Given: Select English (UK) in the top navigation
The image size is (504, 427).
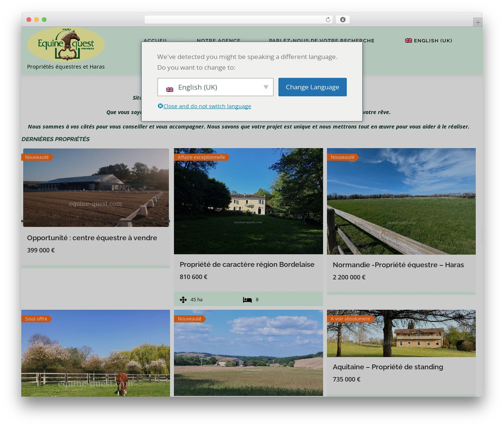Looking at the screenshot, I should [x=428, y=41].
